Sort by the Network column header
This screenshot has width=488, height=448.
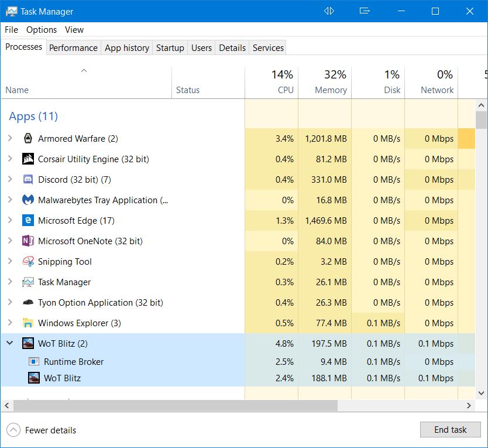click(x=431, y=83)
